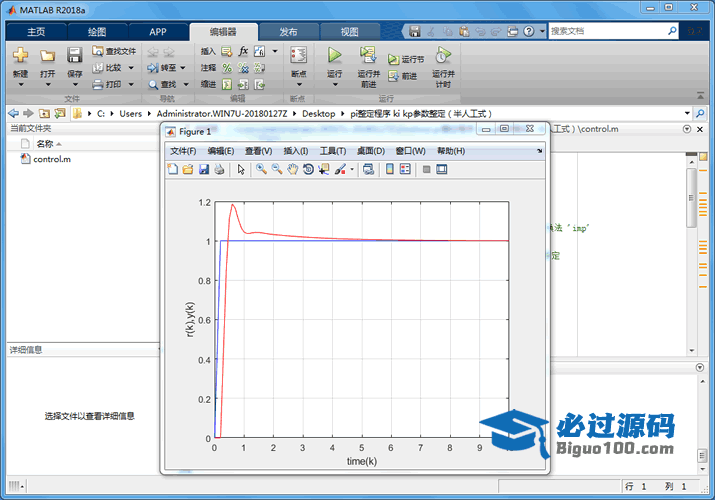
Task: Click Run and Time icon
Action: coord(443,55)
